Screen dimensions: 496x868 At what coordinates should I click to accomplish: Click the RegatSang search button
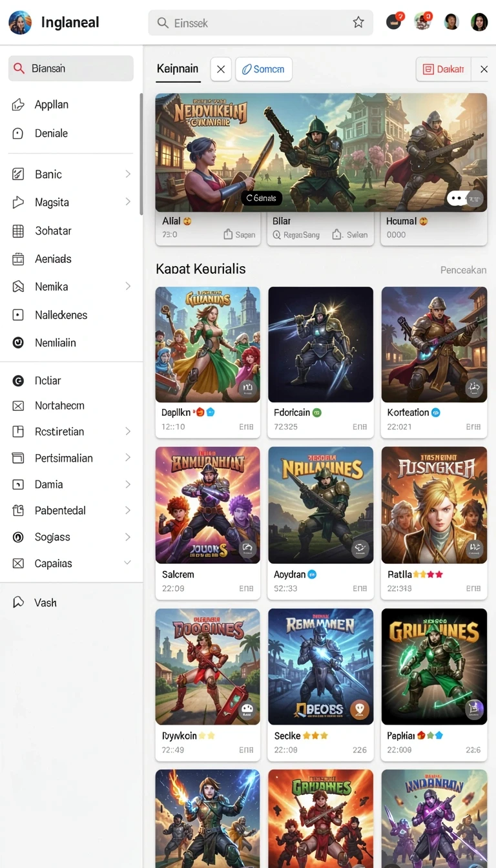pyautogui.click(x=296, y=235)
